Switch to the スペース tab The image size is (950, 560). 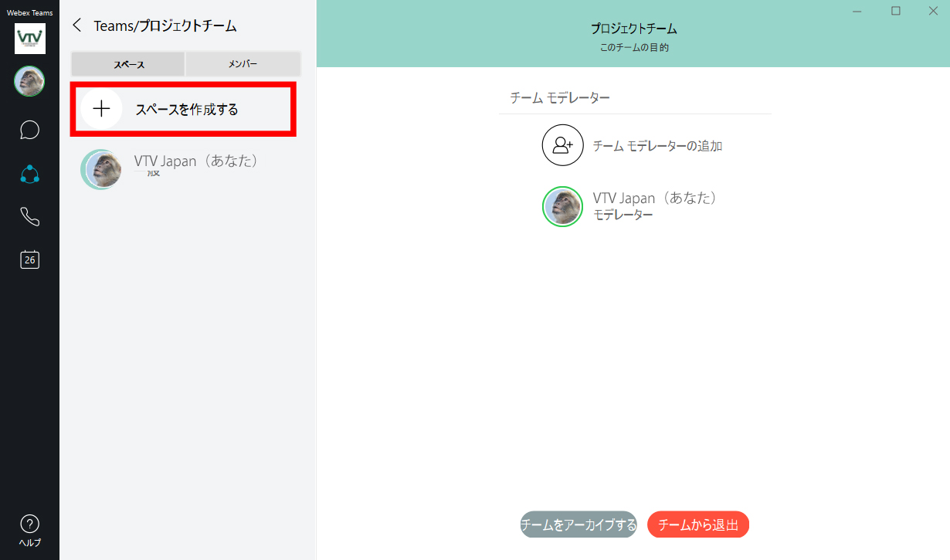[x=128, y=64]
